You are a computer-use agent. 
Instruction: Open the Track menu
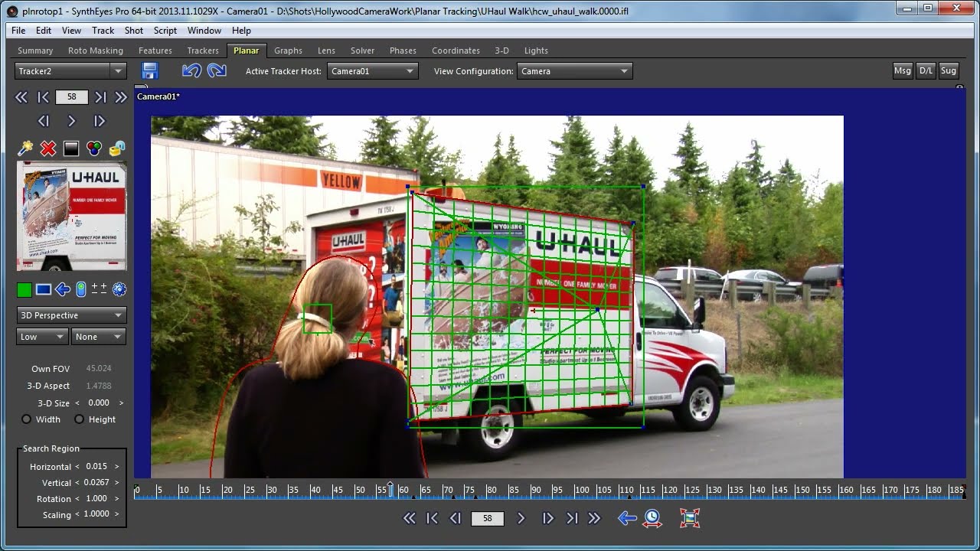click(x=103, y=31)
